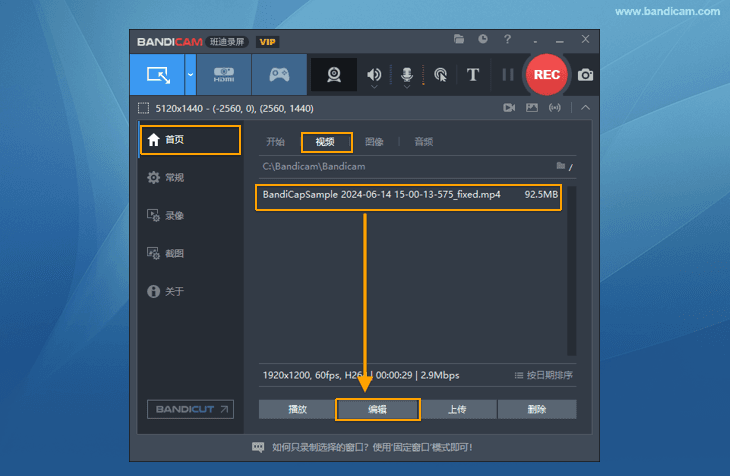Switch to the 图像 tab
Image resolution: width=730 pixels, height=476 pixels.
click(x=374, y=142)
